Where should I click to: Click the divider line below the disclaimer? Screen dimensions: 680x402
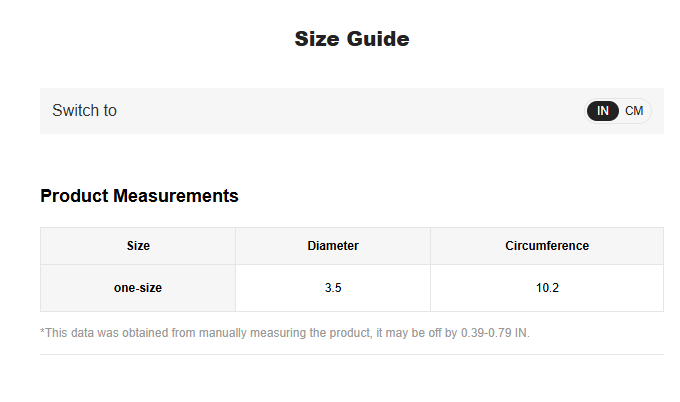[x=352, y=354]
